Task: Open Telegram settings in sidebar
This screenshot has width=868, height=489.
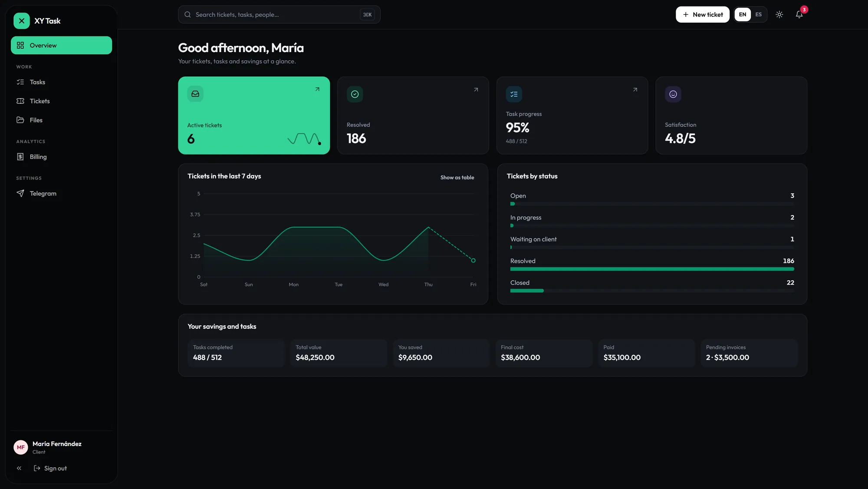Action: [x=61, y=193]
